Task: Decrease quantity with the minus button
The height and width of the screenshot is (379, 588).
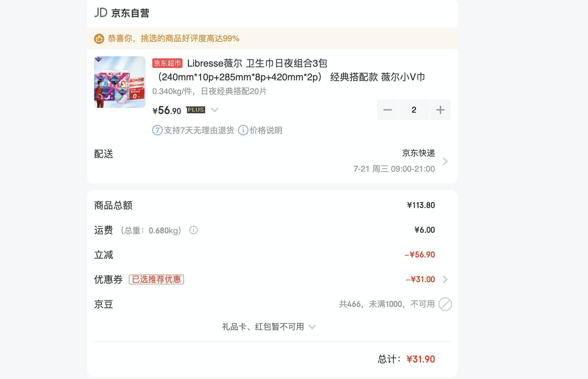Action: click(388, 110)
